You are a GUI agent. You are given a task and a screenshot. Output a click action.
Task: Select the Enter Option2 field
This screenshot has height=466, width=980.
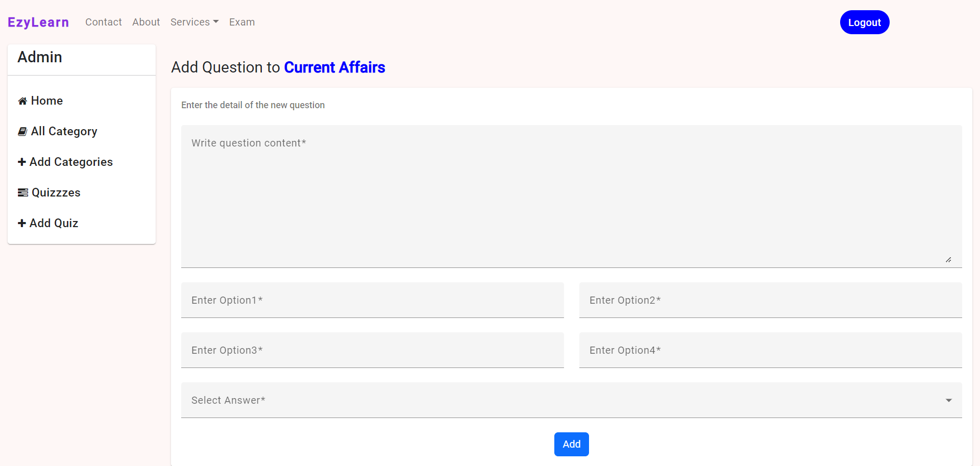770,300
